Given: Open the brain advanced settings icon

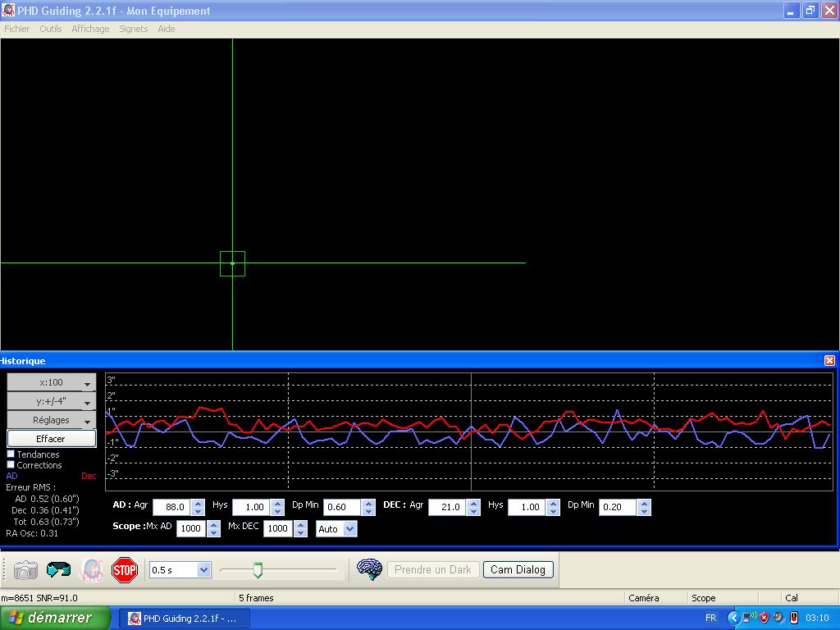Looking at the screenshot, I should pos(369,569).
